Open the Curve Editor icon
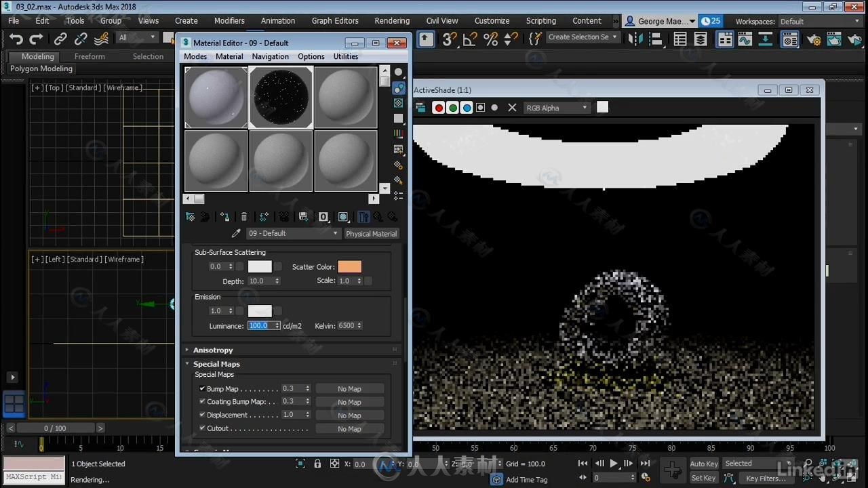The height and width of the screenshot is (488, 868). (x=745, y=39)
